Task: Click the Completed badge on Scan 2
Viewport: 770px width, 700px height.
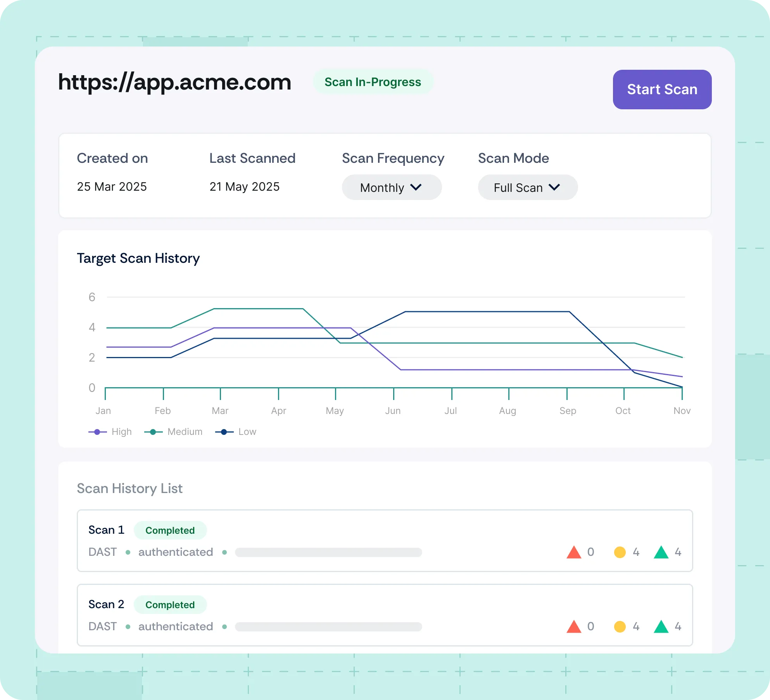Action: tap(170, 605)
